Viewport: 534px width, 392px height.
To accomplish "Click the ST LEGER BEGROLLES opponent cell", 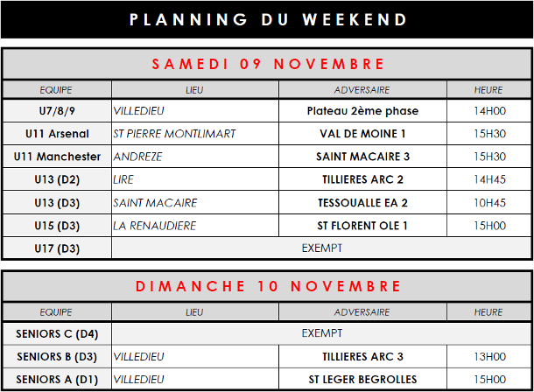I will 362,379.
